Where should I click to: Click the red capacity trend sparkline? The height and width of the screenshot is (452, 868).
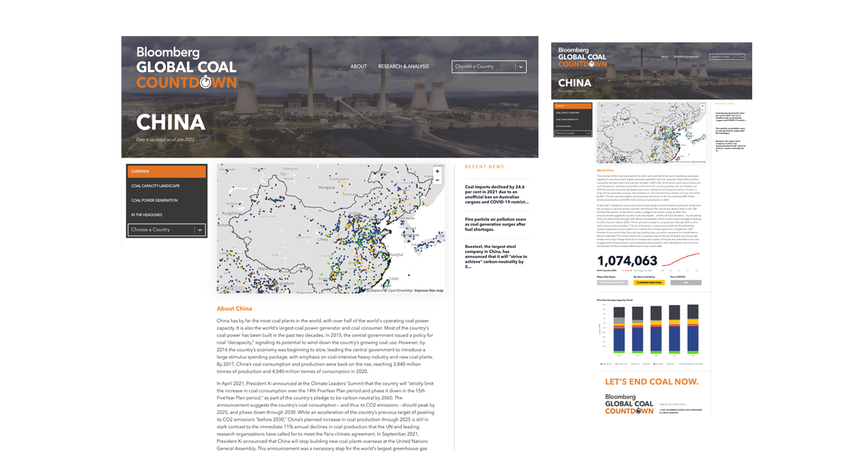coord(682,260)
